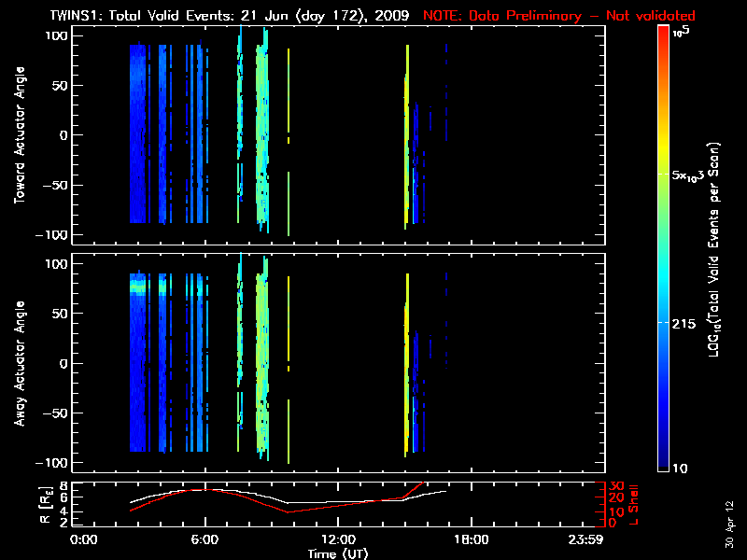Click the red 'L Shell' axis label
Image resolution: width=747 pixels, height=560 pixels.
coord(637,504)
